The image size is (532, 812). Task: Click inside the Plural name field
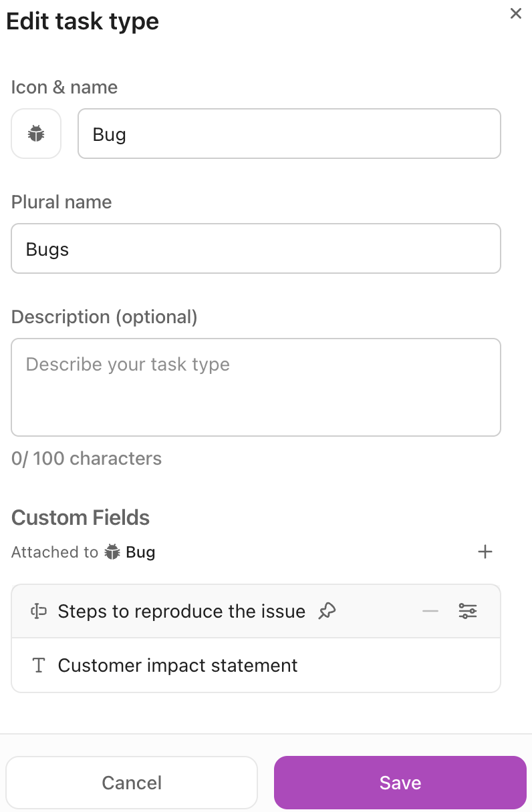click(256, 248)
